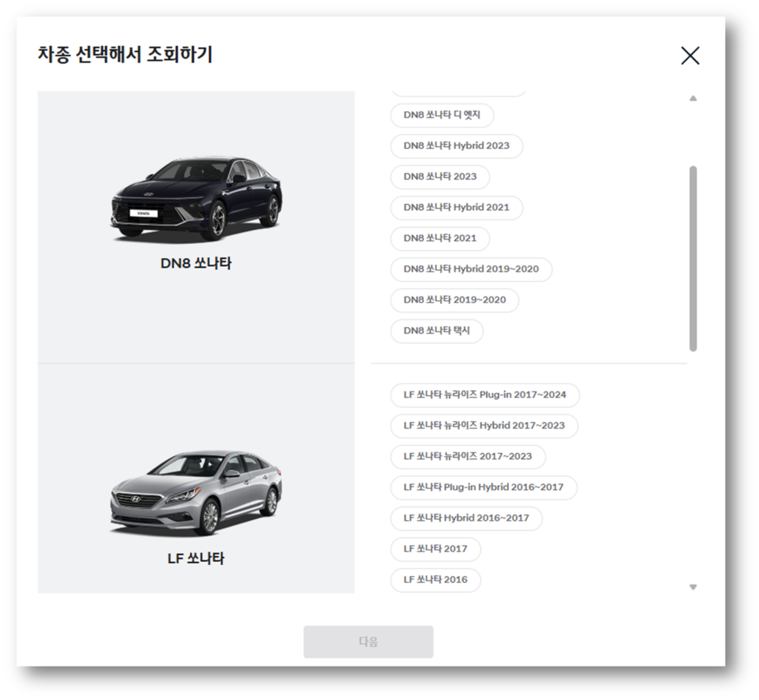Choose the DN8 쏘나타 2021 option
The height and width of the screenshot is (700, 759).
click(440, 239)
